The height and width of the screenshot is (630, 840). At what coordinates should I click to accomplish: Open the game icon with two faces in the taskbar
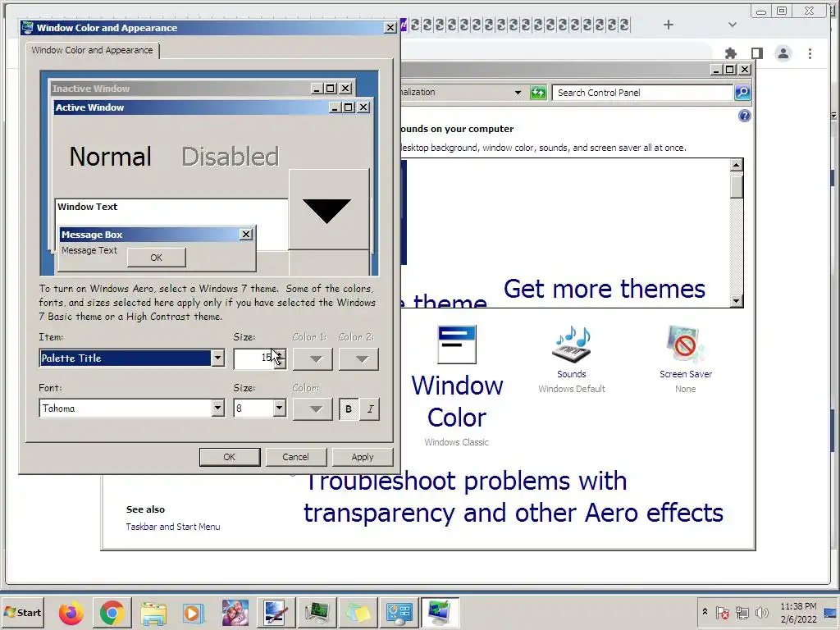[235, 613]
